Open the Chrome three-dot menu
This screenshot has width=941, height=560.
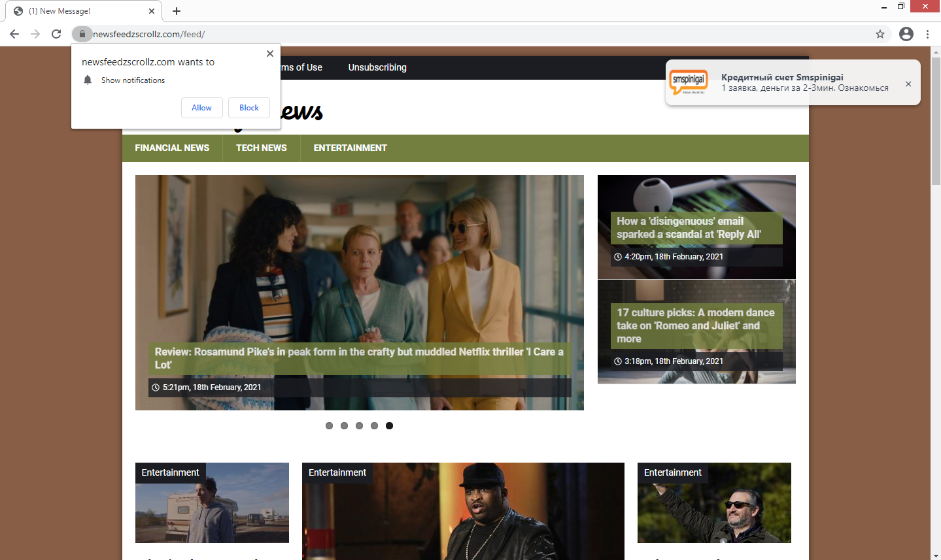pyautogui.click(x=927, y=34)
